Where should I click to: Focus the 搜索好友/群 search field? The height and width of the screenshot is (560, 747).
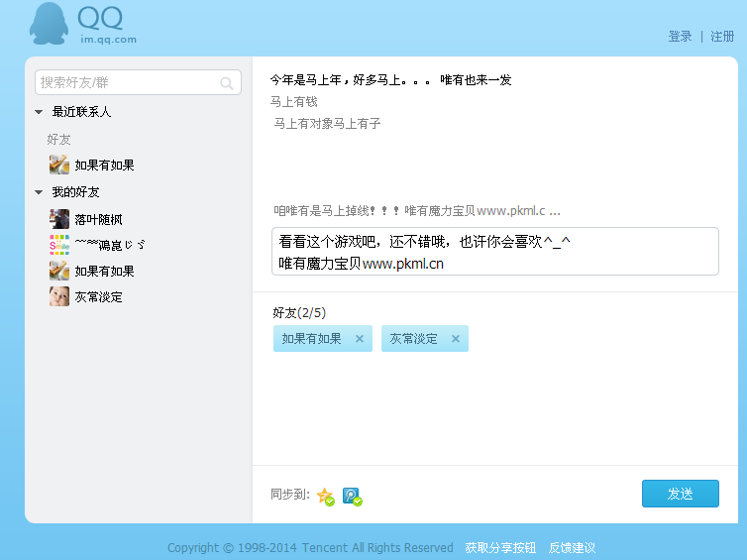click(x=127, y=83)
